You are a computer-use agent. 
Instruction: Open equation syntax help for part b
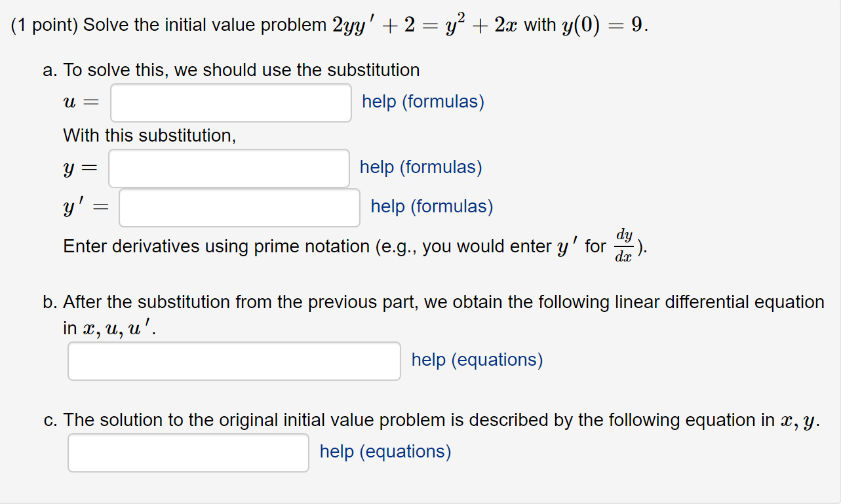click(x=477, y=359)
